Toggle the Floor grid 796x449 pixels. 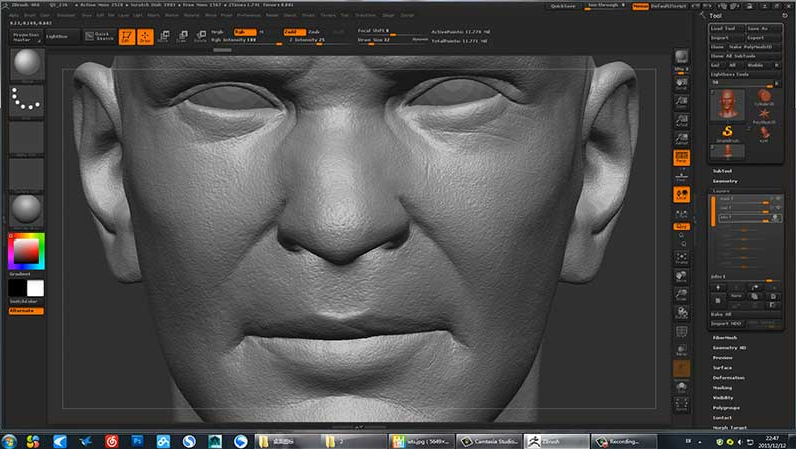pyautogui.click(x=681, y=176)
